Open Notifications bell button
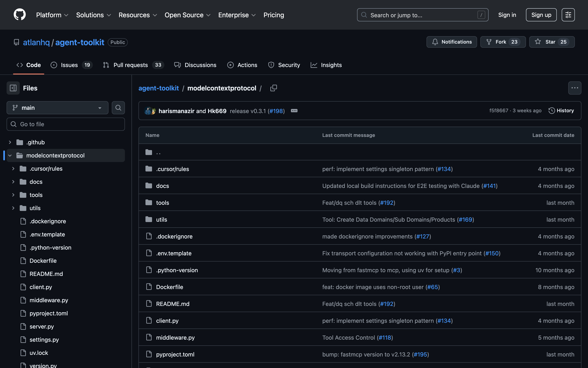The height and width of the screenshot is (368, 588). pyautogui.click(x=452, y=42)
